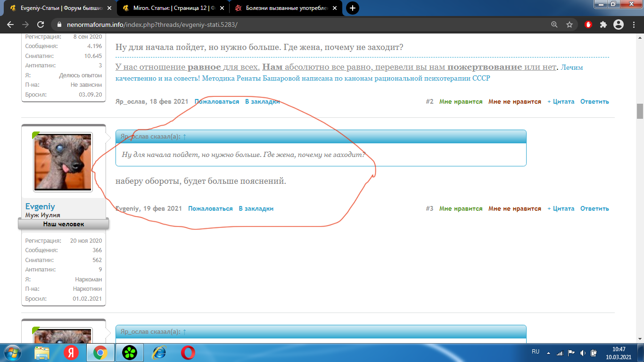Open the red ad blocker extension

588,25
